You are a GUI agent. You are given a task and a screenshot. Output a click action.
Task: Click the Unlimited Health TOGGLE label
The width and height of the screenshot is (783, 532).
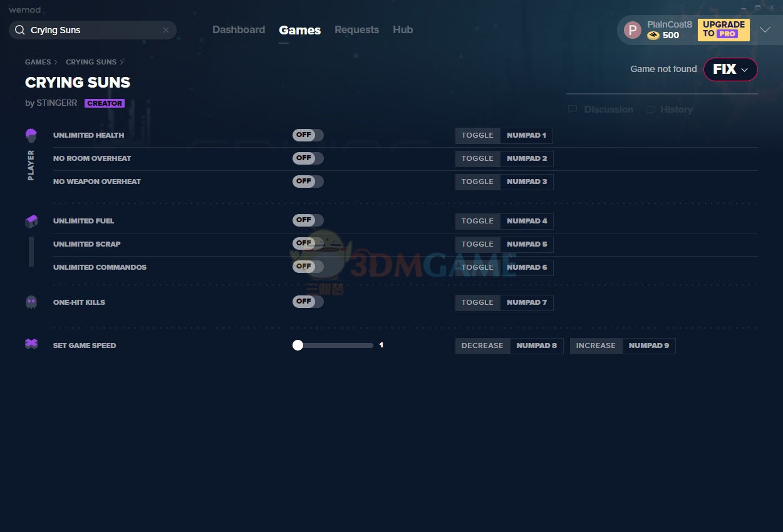coord(477,135)
